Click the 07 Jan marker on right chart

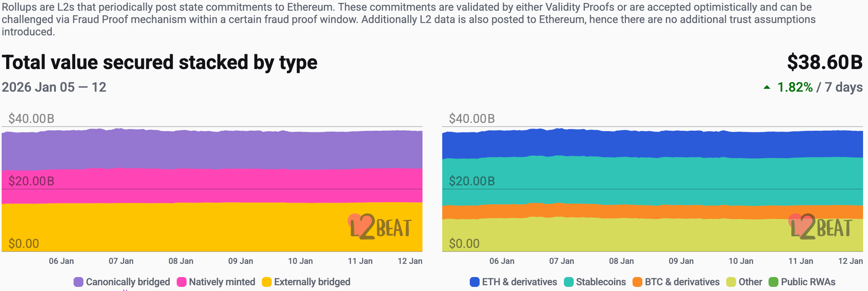pos(561,261)
